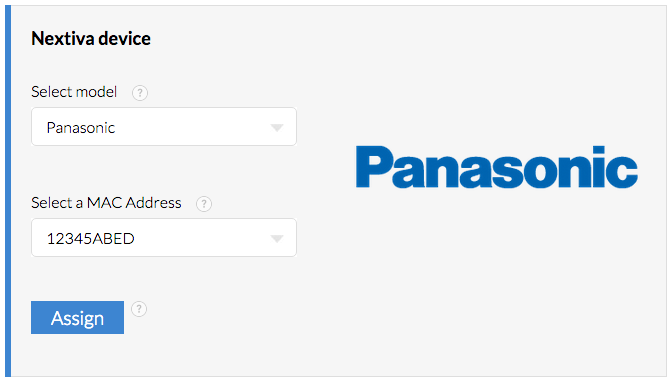Click the empty gray area below the Panasonic logo
This screenshot has height=382, width=671.
[497, 278]
